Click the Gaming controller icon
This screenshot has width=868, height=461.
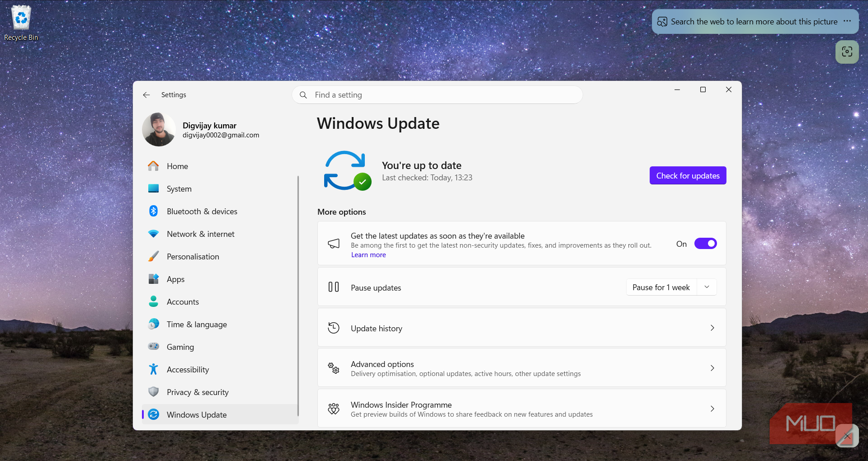point(154,347)
